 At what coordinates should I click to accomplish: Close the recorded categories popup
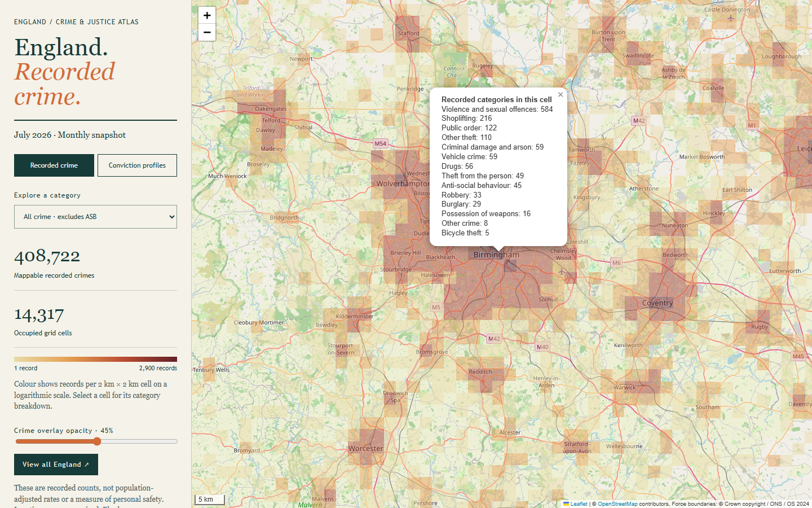click(x=561, y=95)
